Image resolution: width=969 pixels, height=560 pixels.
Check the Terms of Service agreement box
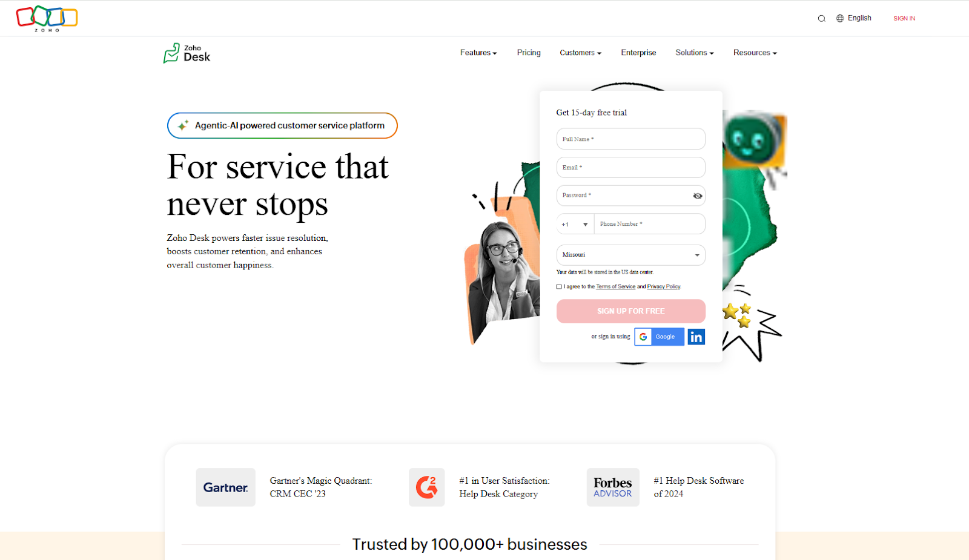click(559, 287)
